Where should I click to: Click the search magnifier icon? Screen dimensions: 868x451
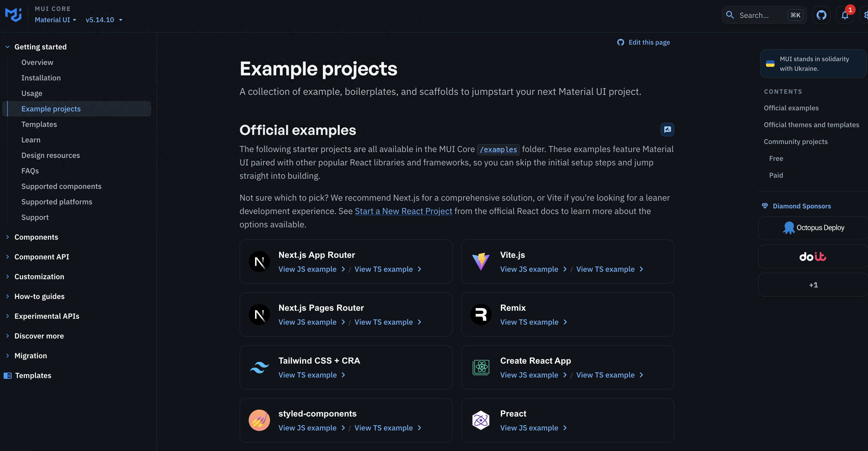730,15
